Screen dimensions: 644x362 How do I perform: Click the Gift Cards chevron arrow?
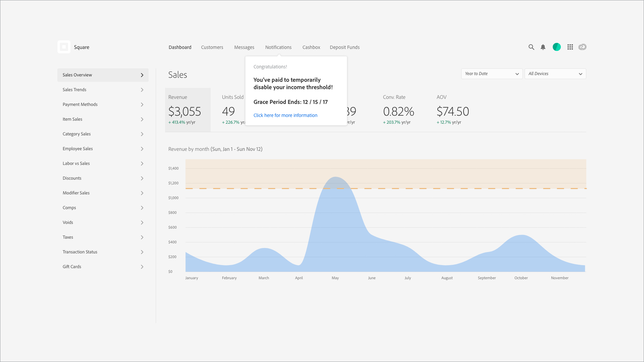(142, 267)
